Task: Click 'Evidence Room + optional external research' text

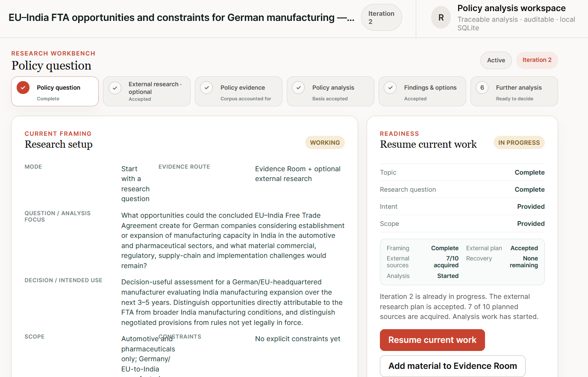Action: [298, 174]
